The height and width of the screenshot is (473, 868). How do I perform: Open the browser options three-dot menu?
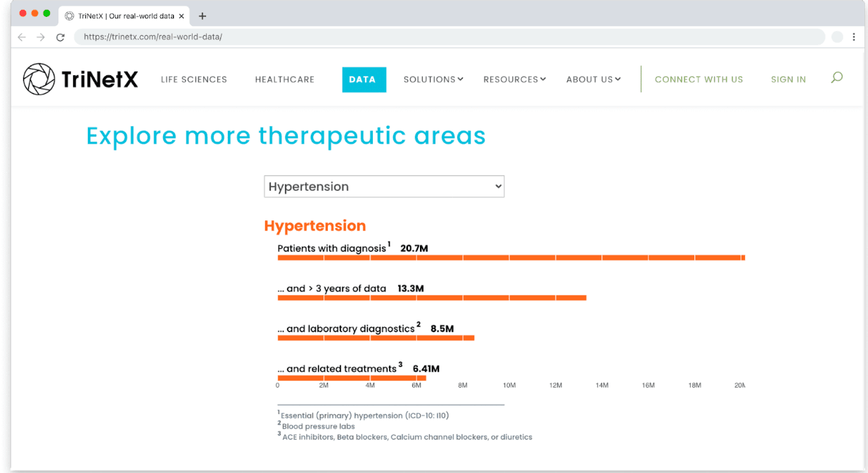tap(853, 37)
